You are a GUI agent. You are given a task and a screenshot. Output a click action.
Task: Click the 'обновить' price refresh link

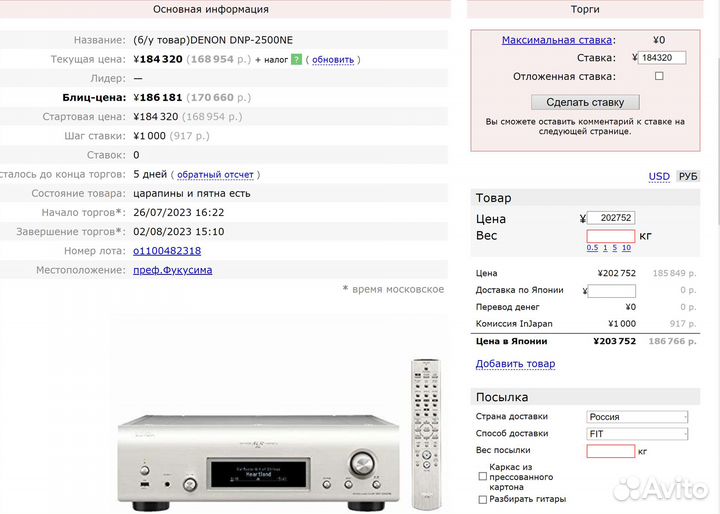(x=333, y=60)
